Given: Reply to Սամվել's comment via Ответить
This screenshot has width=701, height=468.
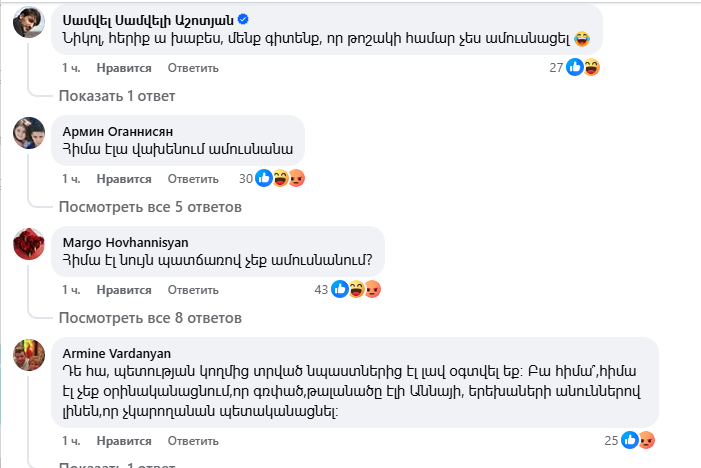Looking at the screenshot, I should coord(193,68).
